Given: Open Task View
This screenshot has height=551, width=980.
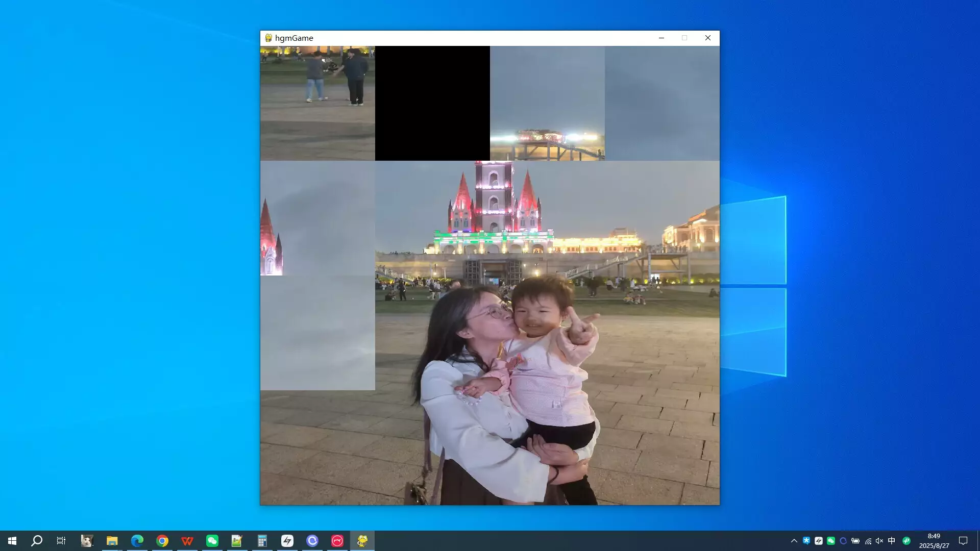Looking at the screenshot, I should point(61,540).
